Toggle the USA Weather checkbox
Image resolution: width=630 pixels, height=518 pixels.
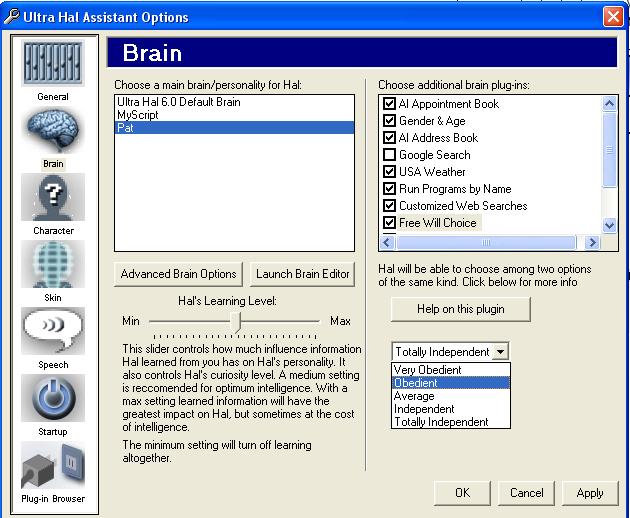389,172
